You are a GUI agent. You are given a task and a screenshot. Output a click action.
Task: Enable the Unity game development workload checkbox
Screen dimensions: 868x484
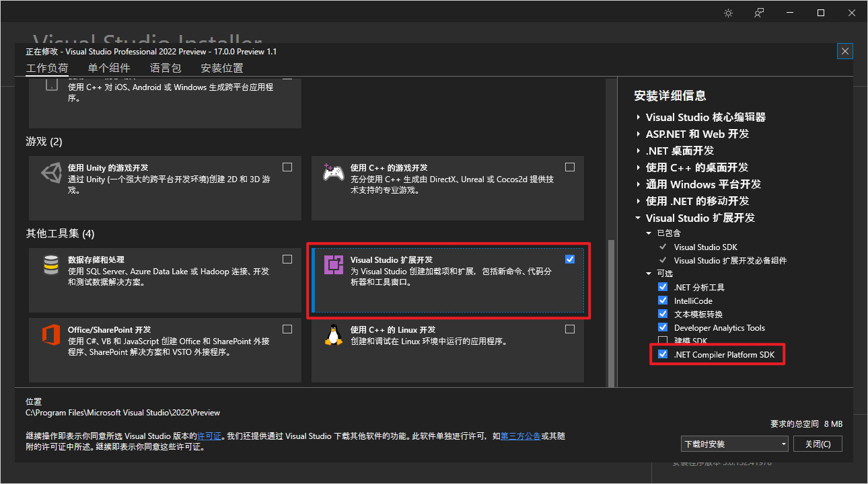pos(287,167)
